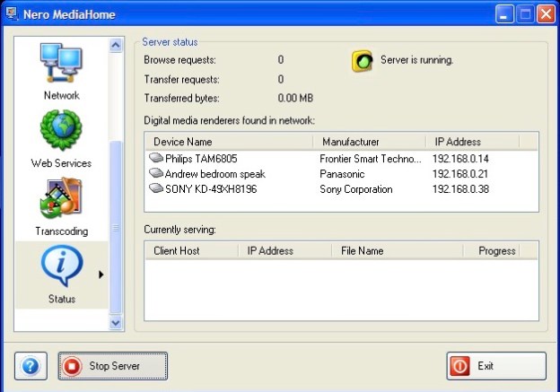This screenshot has width=560, height=392.
Task: Click the Network label in the sidebar
Action: click(x=61, y=95)
